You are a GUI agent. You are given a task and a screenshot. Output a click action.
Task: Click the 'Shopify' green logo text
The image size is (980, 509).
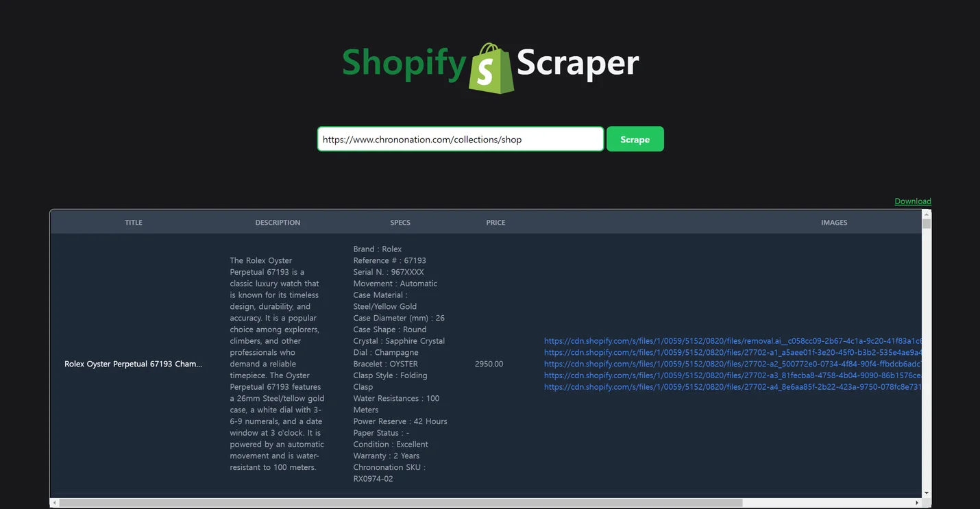click(x=404, y=64)
